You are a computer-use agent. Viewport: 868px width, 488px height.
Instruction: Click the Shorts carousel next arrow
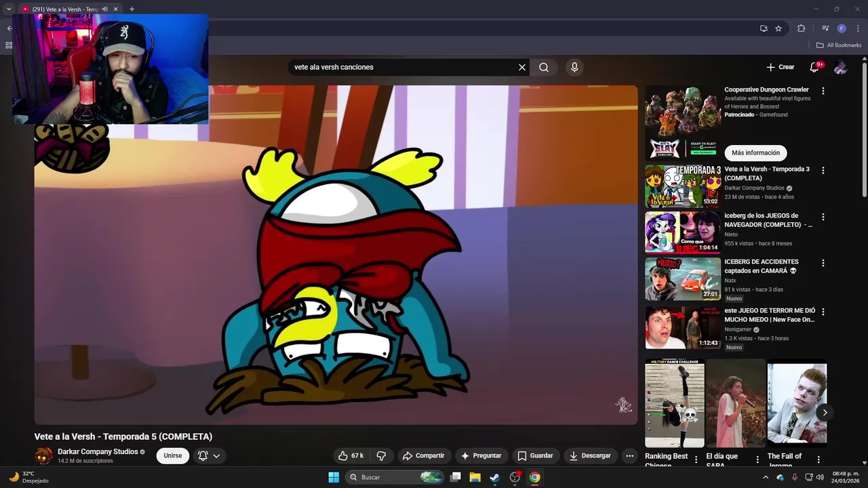(x=825, y=412)
